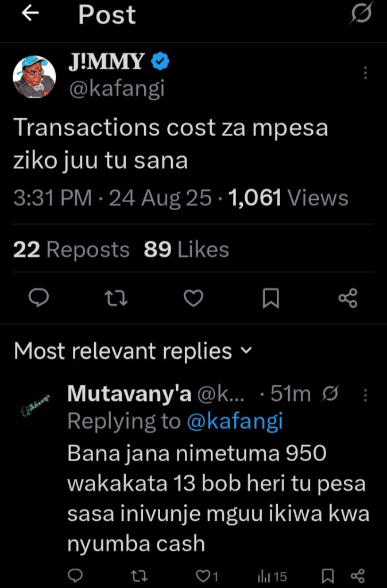Open @kafangi mention link in reply
Viewport: 387px width, 588px height.
[x=235, y=422]
